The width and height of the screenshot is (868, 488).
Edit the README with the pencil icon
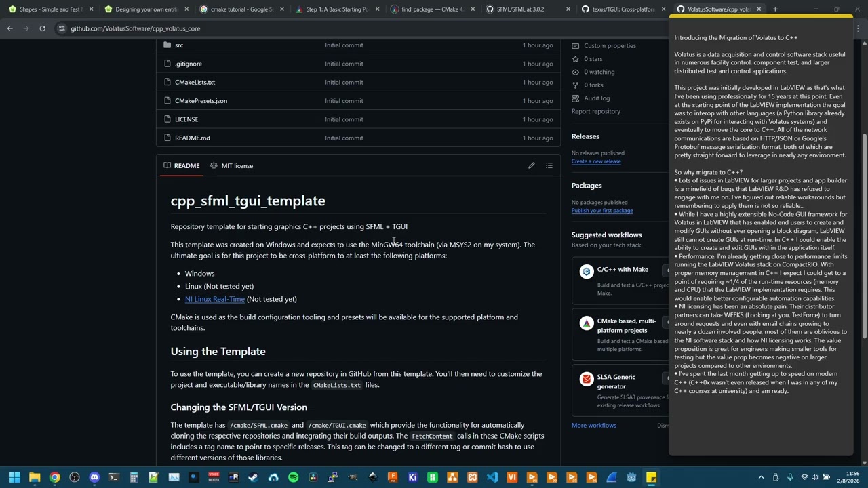pyautogui.click(x=532, y=165)
